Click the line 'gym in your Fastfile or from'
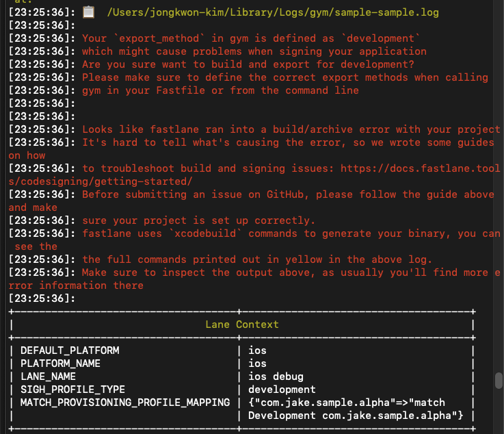504x434 pixels. [x=220, y=90]
